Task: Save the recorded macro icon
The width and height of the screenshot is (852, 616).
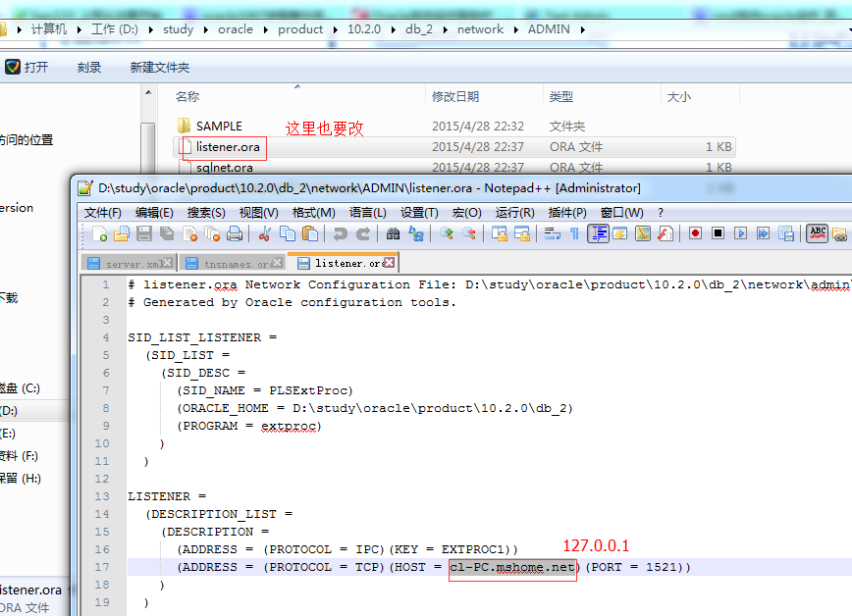Action: click(x=785, y=233)
